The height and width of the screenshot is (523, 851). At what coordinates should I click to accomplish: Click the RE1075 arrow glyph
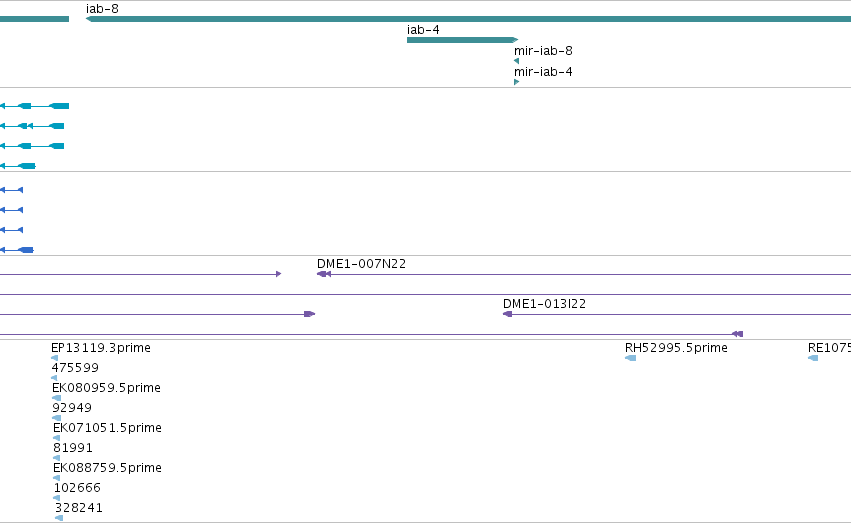(813, 358)
